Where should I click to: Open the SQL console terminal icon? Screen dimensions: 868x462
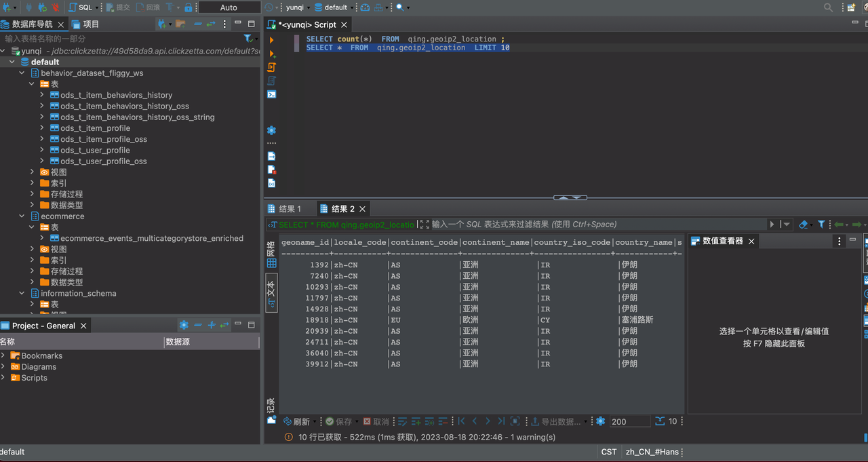271,94
